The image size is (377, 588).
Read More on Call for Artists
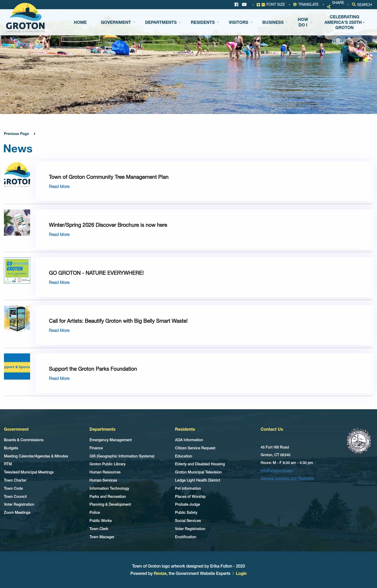point(59,330)
